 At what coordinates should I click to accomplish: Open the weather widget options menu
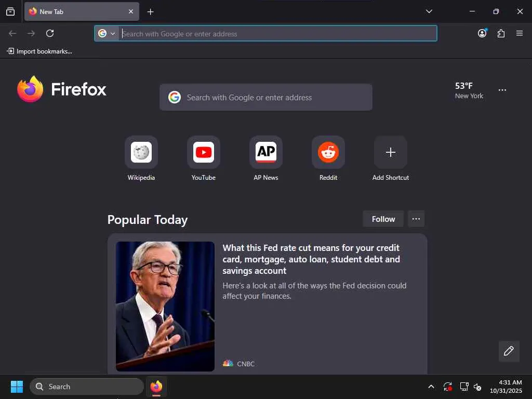[502, 90]
